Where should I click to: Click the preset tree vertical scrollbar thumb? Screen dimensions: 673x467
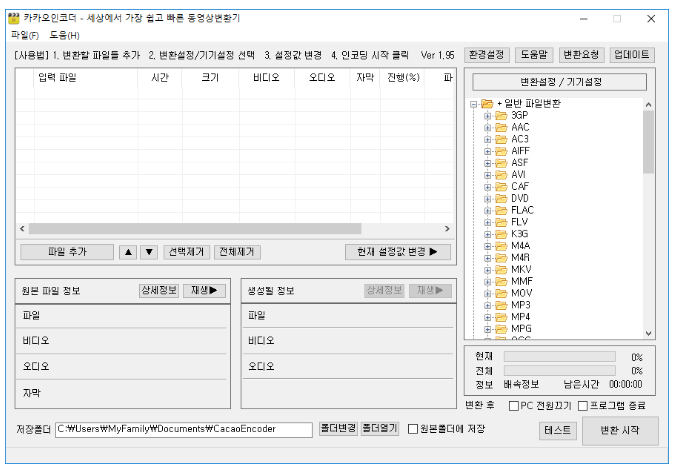[x=649, y=142]
